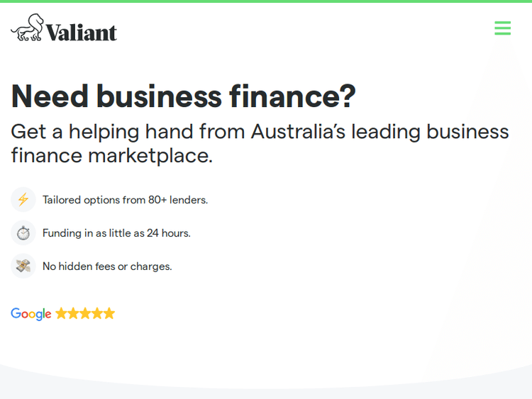Image resolution: width=532 pixels, height=399 pixels.
Task: Click "No hidden fees or charges" text
Action: [x=107, y=266]
